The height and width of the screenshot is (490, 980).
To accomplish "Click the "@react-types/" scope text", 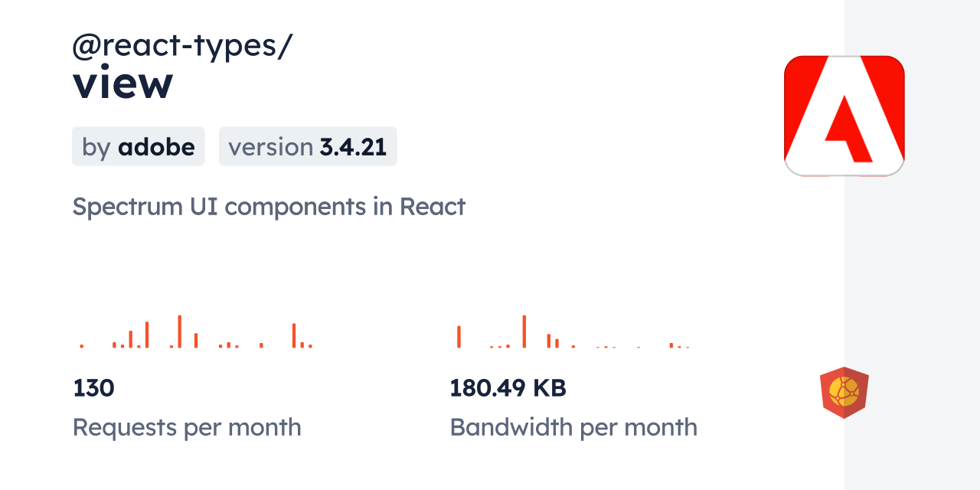I will tap(182, 46).
